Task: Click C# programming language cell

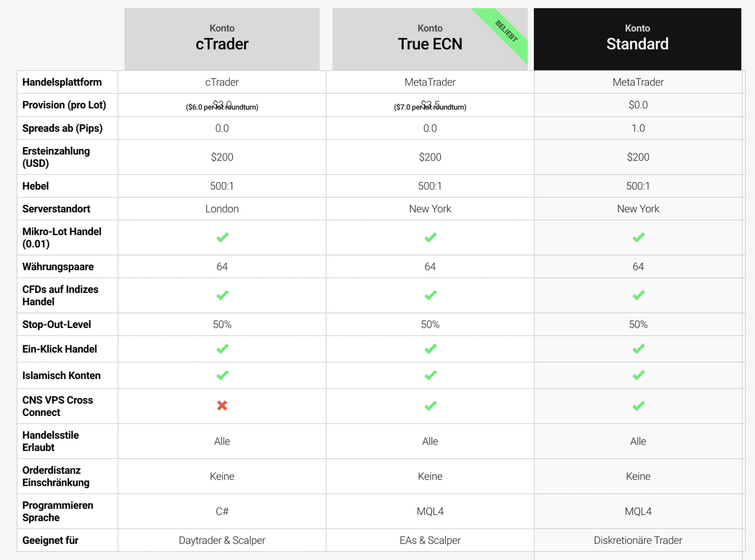Action: click(x=222, y=511)
